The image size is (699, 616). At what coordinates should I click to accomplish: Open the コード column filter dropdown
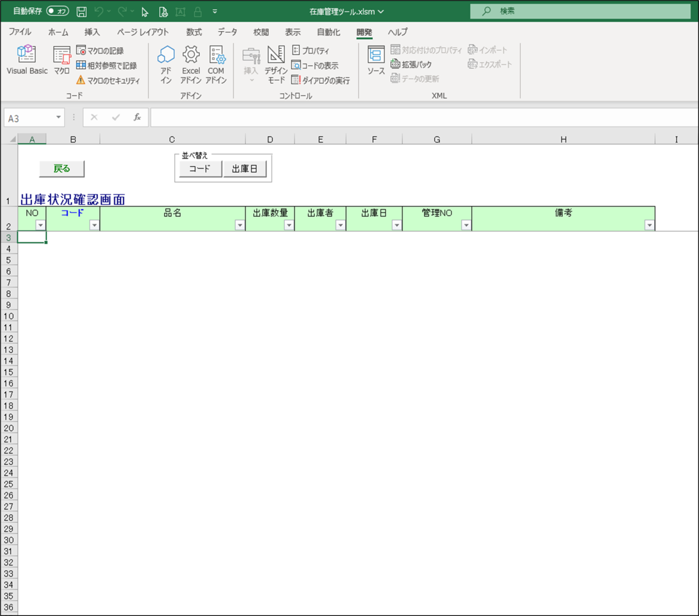point(94,226)
